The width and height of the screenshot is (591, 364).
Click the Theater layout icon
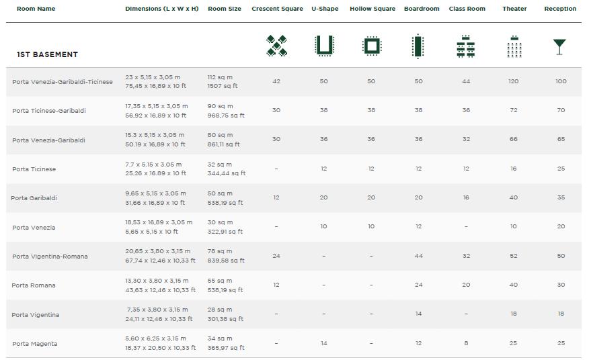coord(514,46)
